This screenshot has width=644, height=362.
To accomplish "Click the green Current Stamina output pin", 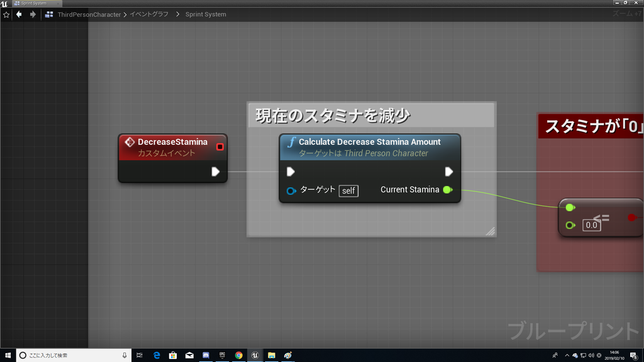I will (448, 190).
